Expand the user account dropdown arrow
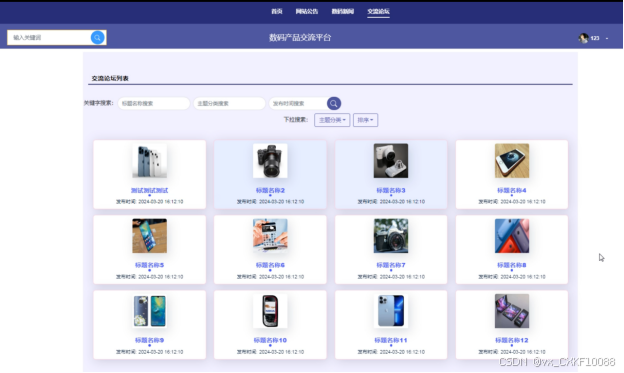The height and width of the screenshot is (373, 624). tap(607, 38)
